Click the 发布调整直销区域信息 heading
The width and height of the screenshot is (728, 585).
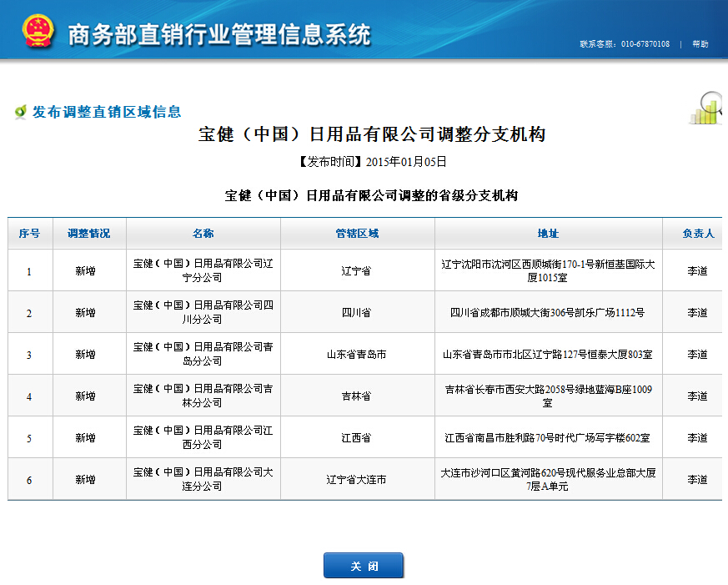click(x=106, y=112)
